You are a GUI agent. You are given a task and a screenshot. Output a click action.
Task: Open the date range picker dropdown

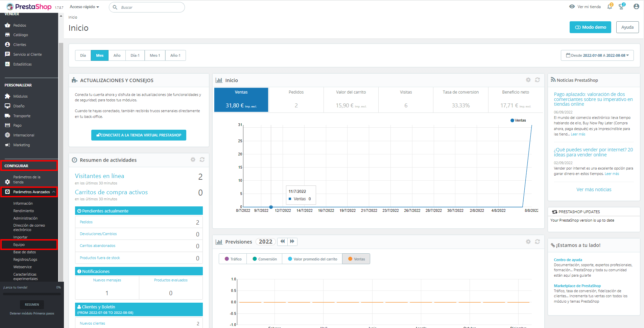[x=597, y=55]
